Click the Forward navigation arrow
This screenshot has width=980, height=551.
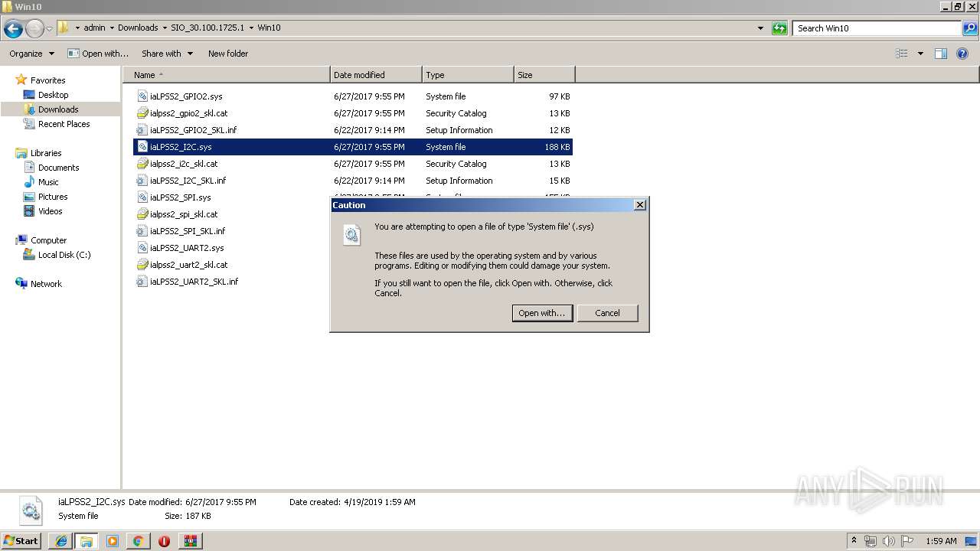(34, 29)
